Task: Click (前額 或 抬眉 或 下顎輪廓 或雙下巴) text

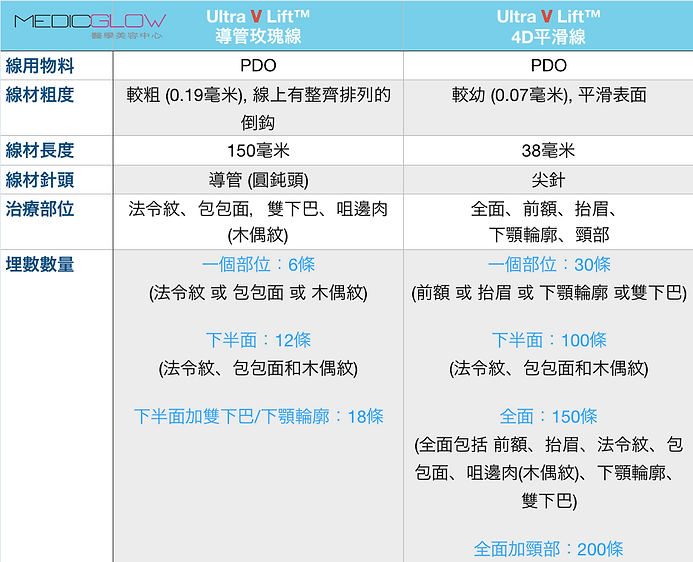Action: click(x=549, y=293)
